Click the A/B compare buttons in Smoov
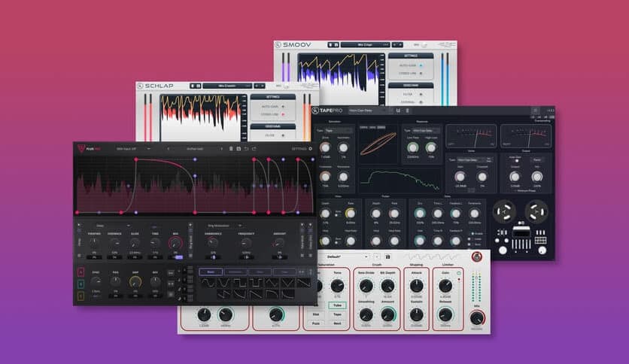The height and width of the screenshot is (364, 629). pos(333,45)
